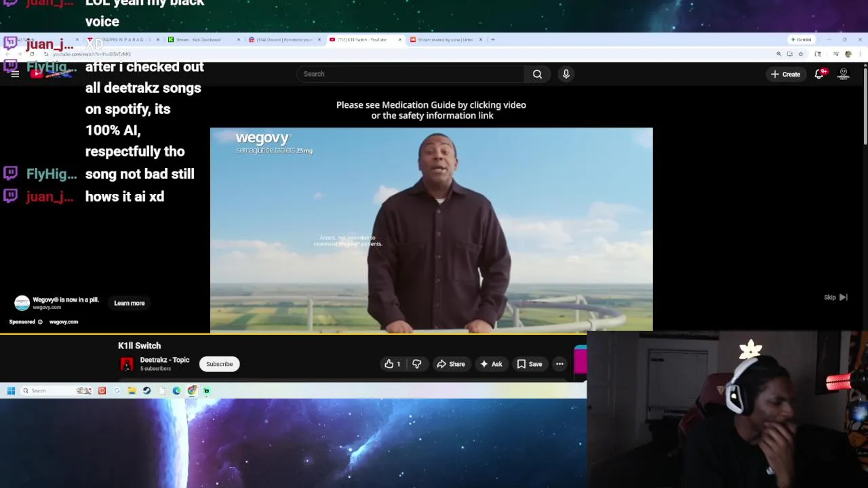Open Chrome's three-dot menu
This screenshot has width=868, height=488.
click(860, 54)
